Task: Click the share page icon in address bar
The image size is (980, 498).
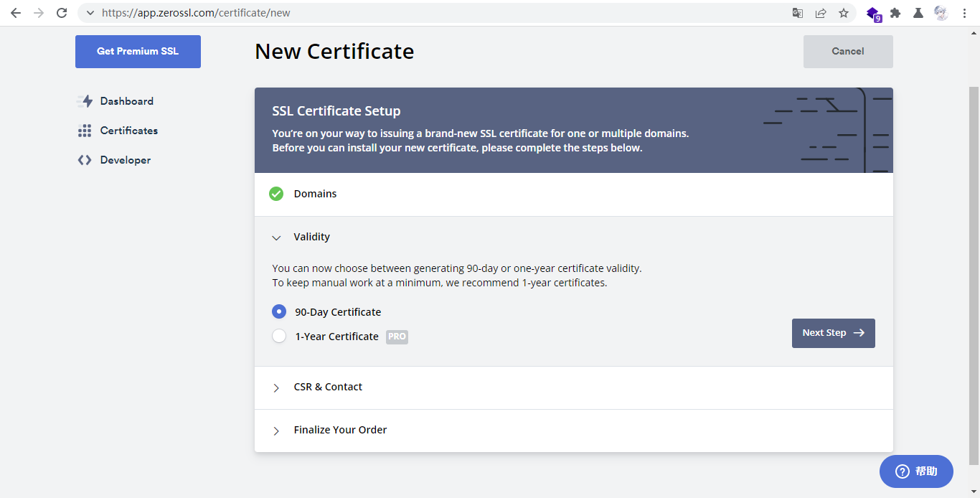Action: [x=821, y=13]
